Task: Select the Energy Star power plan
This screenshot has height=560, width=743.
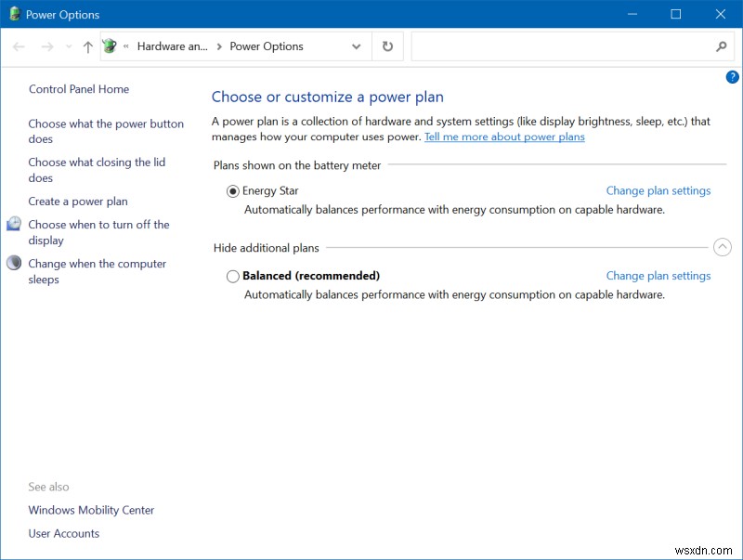Action: 233,191
